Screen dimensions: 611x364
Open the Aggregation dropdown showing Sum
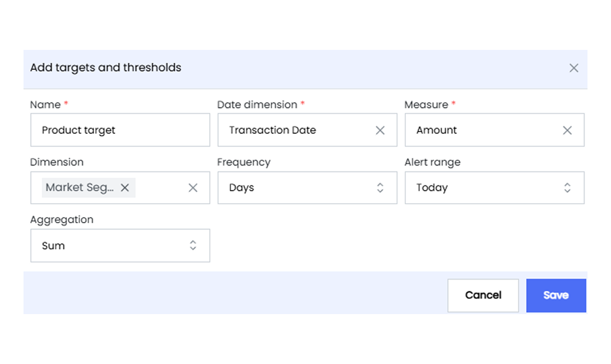[x=120, y=245]
